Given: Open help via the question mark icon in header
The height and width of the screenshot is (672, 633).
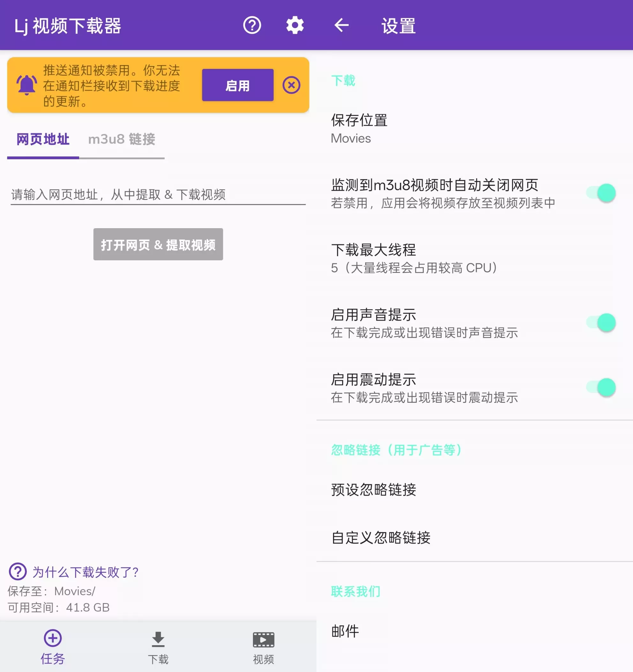Looking at the screenshot, I should [252, 25].
